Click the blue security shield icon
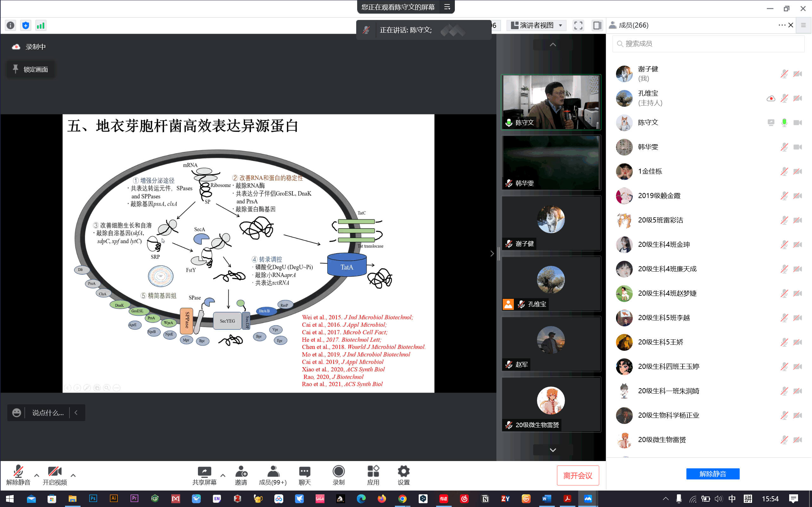The image size is (812, 507). click(25, 25)
